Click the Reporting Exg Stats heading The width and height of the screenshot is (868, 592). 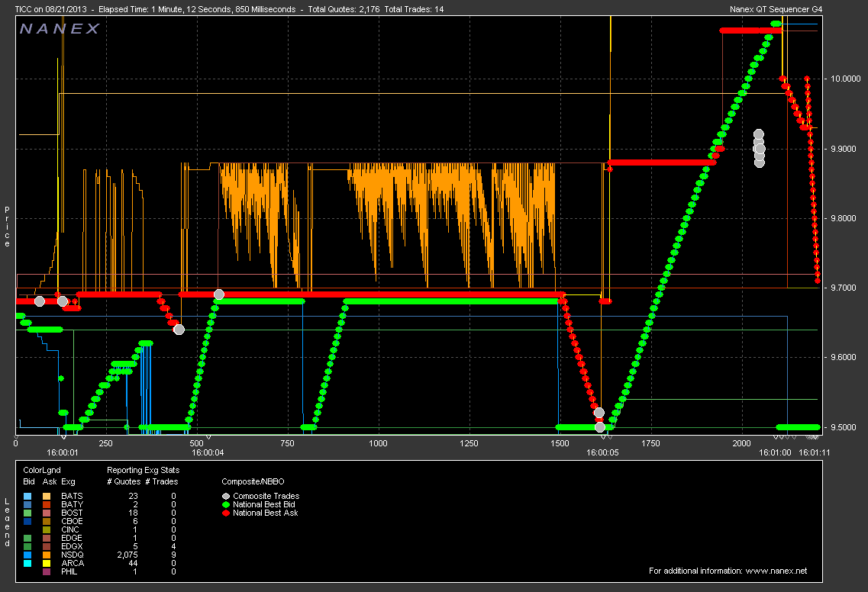coord(144,470)
